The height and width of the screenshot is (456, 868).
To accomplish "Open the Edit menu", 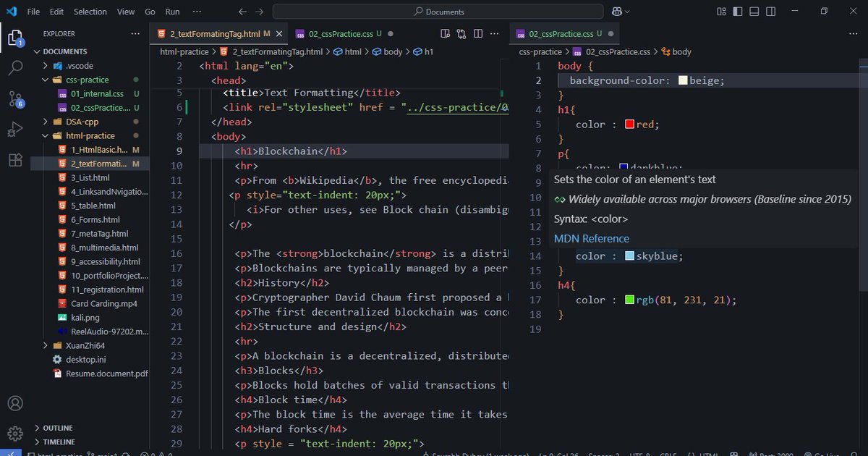I will [x=57, y=12].
